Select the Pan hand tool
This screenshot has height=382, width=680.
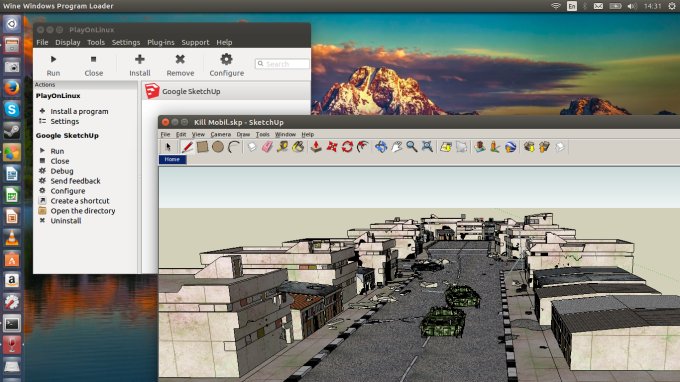(x=396, y=147)
